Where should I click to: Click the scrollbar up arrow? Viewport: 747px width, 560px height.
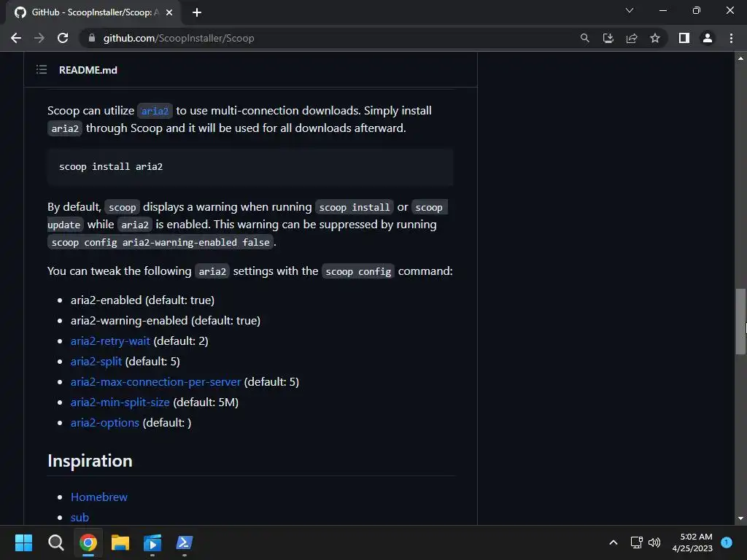(740, 58)
